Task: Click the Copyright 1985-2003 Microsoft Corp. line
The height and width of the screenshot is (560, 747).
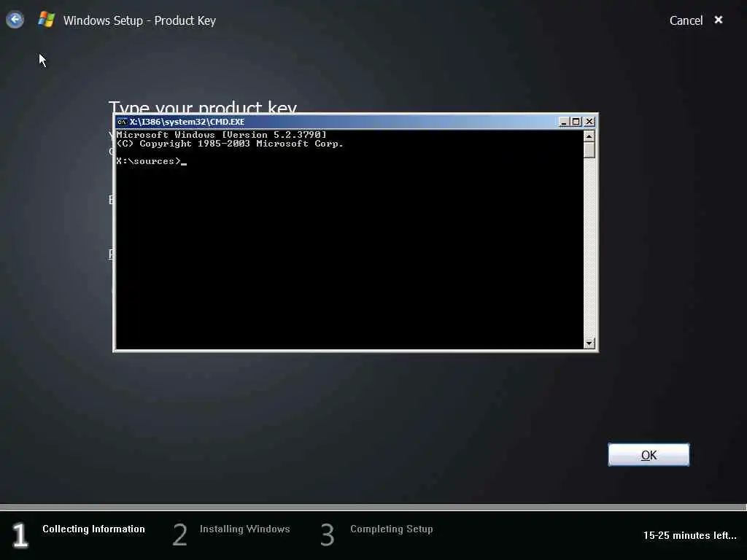Action: 230,144
